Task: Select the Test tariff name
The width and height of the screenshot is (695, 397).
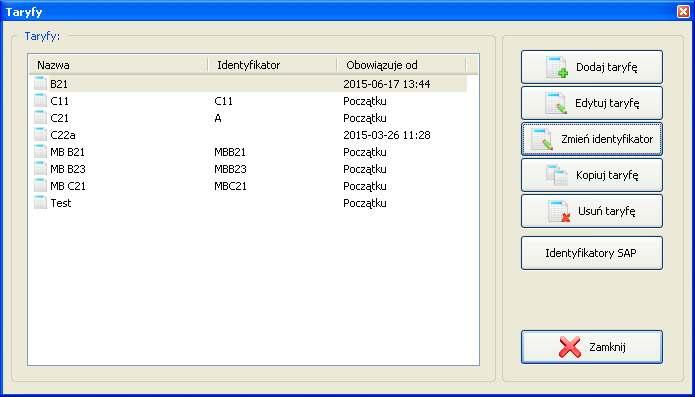Action: (x=61, y=203)
